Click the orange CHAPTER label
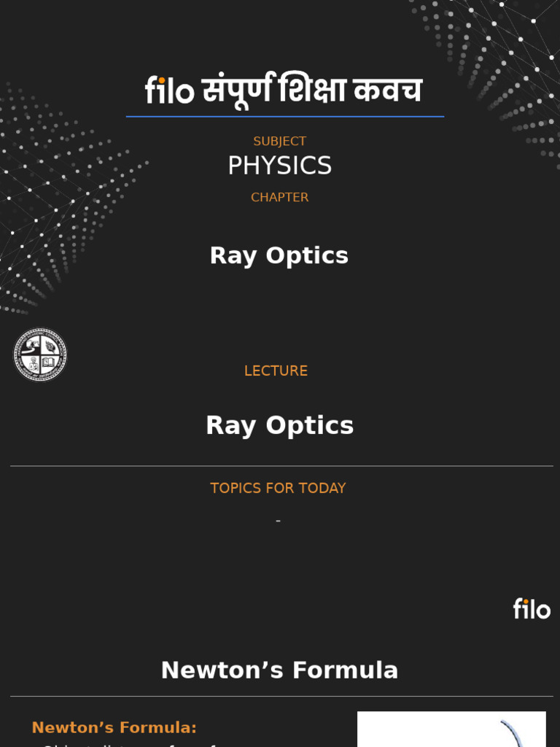Image resolution: width=560 pixels, height=747 pixels. point(279,198)
